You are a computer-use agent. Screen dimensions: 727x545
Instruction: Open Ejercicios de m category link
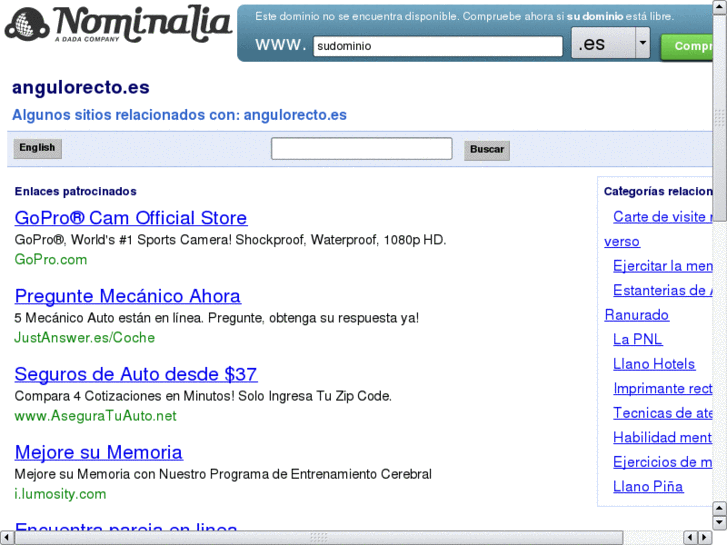pyautogui.click(x=663, y=462)
